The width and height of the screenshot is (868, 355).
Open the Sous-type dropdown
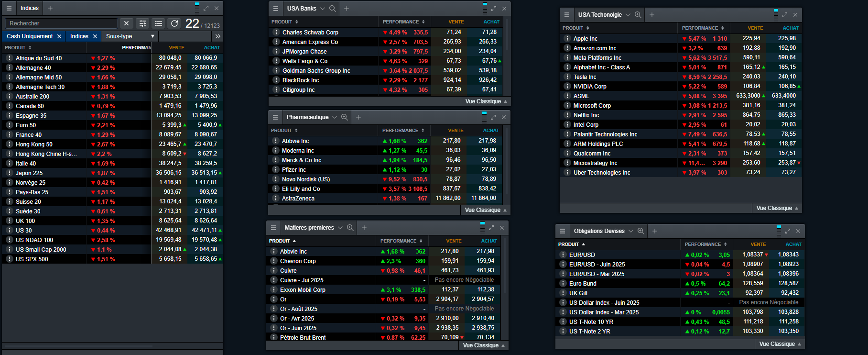(130, 36)
